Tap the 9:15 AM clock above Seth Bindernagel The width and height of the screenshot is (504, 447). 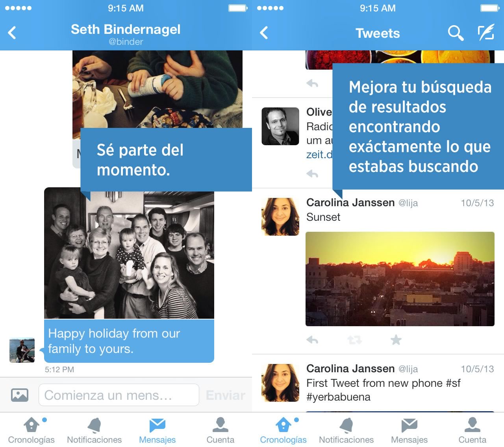click(x=126, y=8)
